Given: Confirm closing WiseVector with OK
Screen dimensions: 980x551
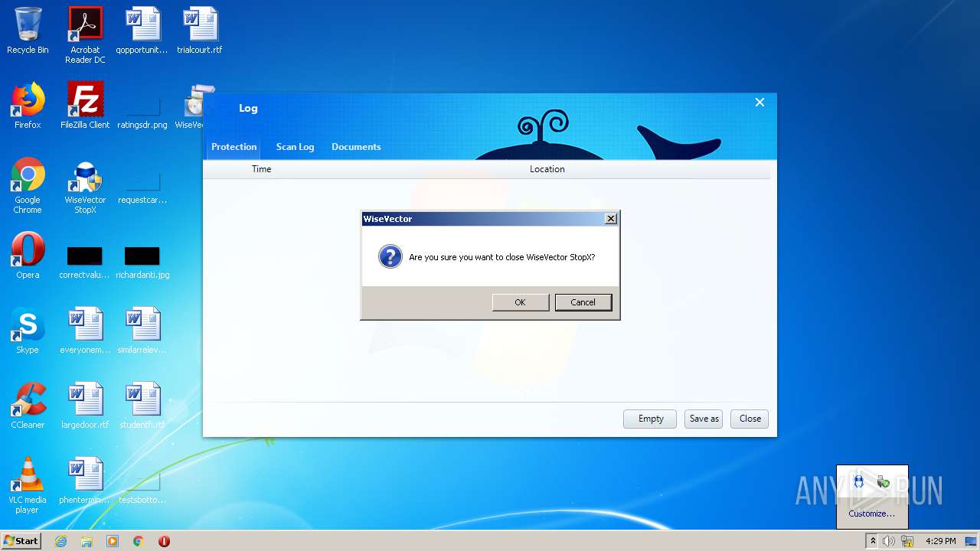Looking at the screenshot, I should pyautogui.click(x=520, y=302).
